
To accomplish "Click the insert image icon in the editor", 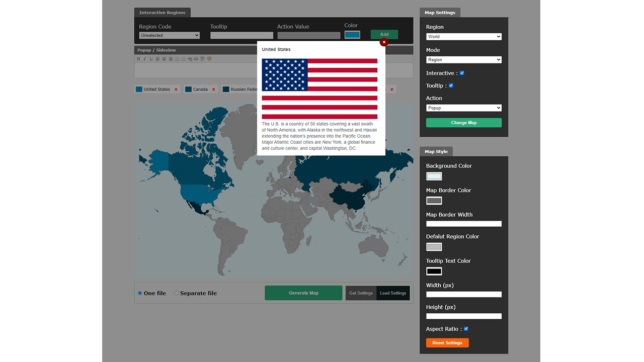I will [202, 59].
